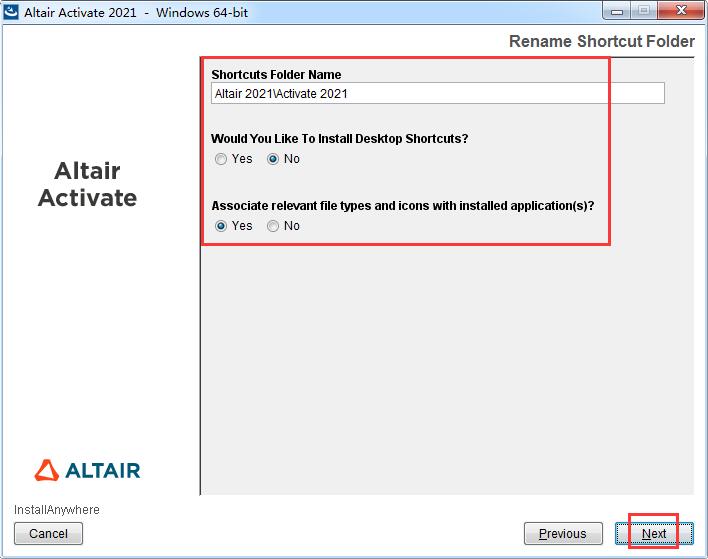Click the 'Shortcuts Folder Name' label
708x559 pixels.
click(276, 75)
